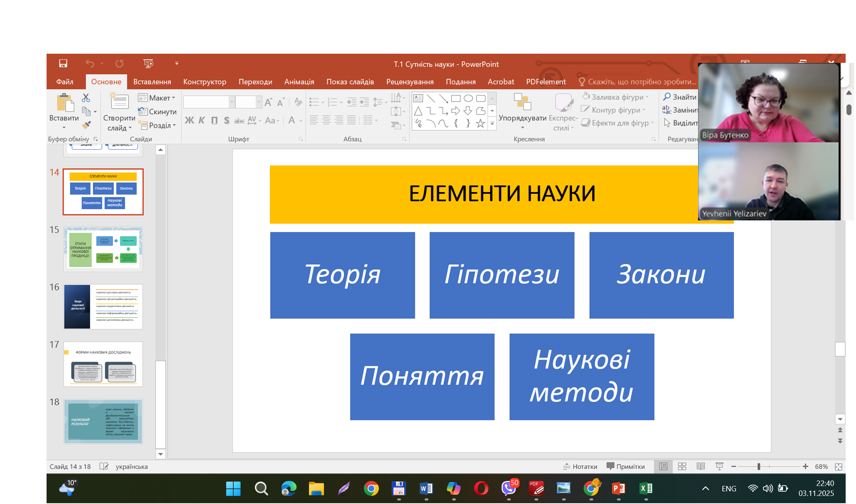Image resolution: width=856 pixels, height=504 pixels.
Task: Click the Cut scissors icon
Action: (x=86, y=98)
